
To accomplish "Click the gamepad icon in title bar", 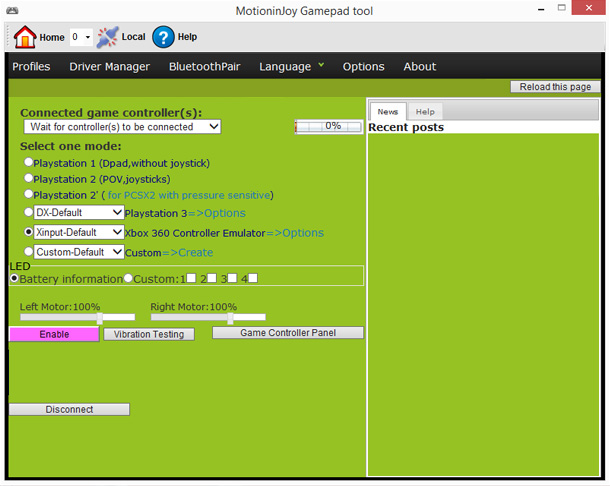I will (x=12, y=11).
